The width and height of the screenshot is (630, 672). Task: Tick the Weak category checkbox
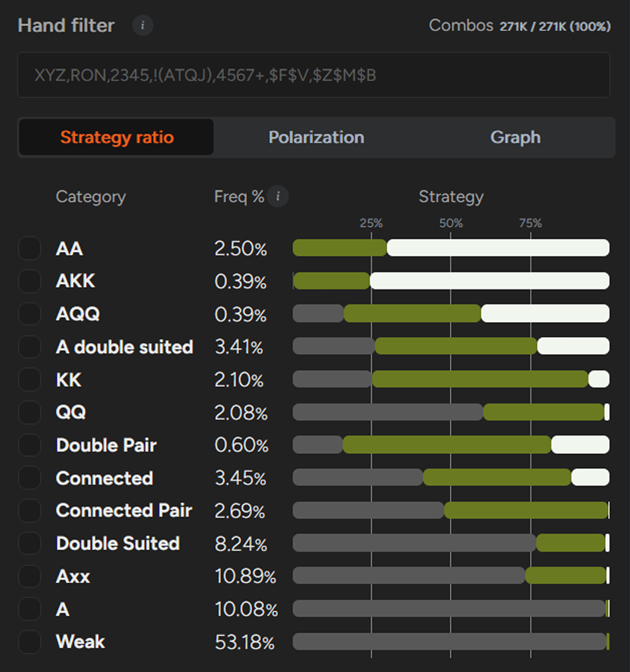[30, 642]
